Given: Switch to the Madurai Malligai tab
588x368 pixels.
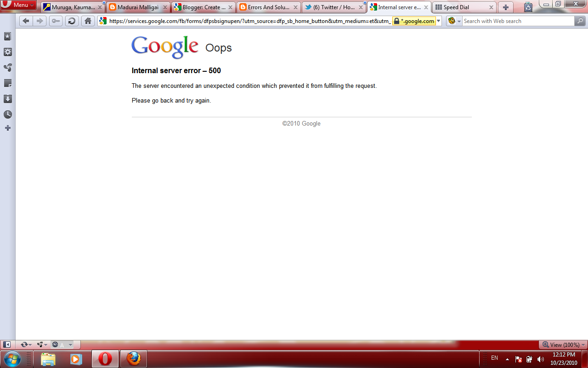Looking at the screenshot, I should point(138,7).
